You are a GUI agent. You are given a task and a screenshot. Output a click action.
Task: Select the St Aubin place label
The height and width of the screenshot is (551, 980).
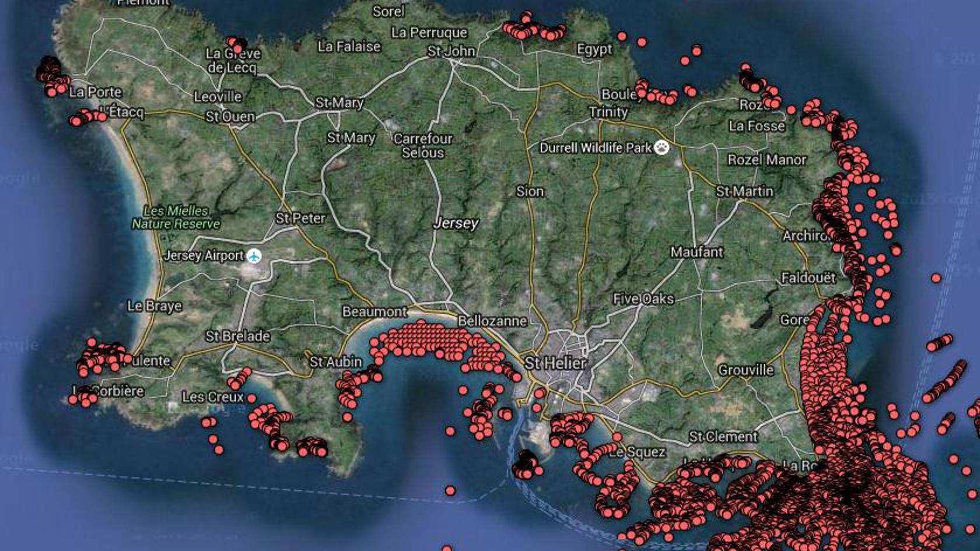335,362
